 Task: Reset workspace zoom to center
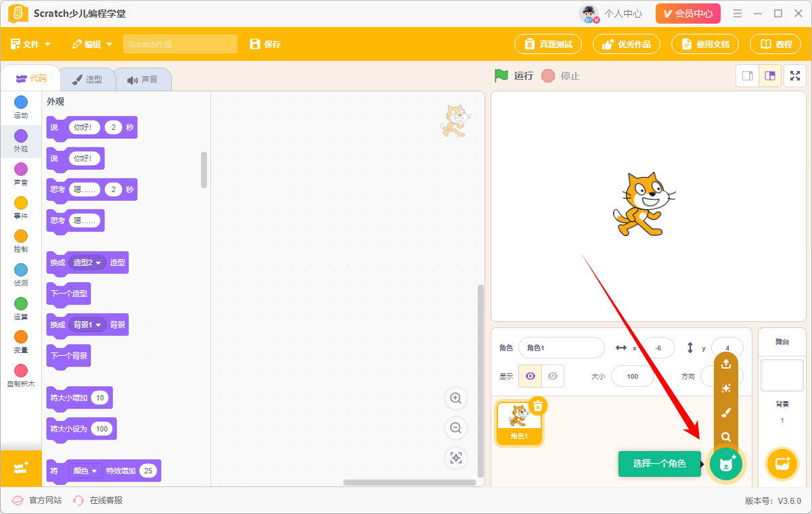456,458
